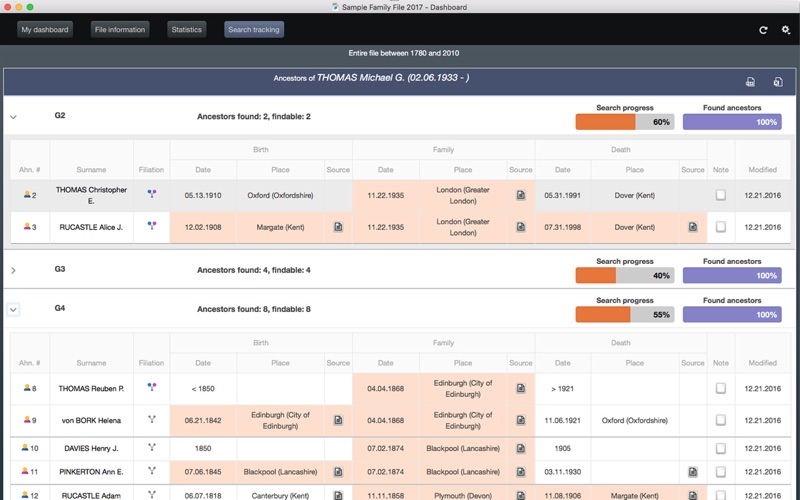
Task: Switch to the Statistics tab
Action: pos(186,30)
